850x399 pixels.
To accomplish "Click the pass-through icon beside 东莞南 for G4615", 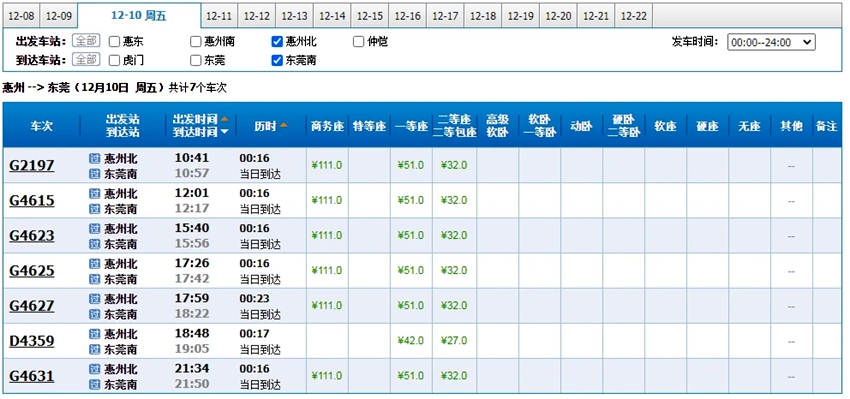I will [94, 209].
